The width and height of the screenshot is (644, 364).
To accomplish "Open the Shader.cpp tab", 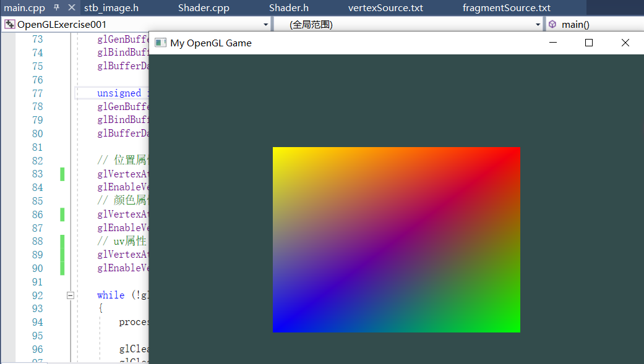I will pos(204,8).
